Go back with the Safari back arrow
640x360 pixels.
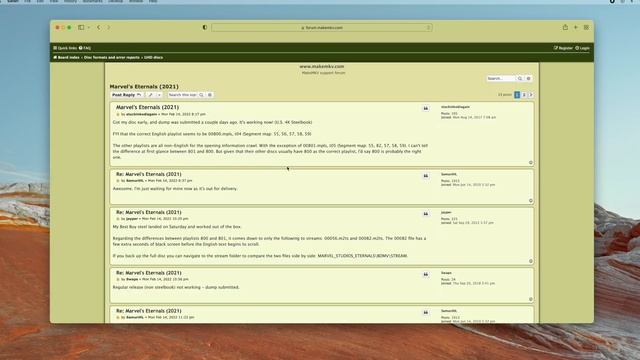(x=99, y=27)
